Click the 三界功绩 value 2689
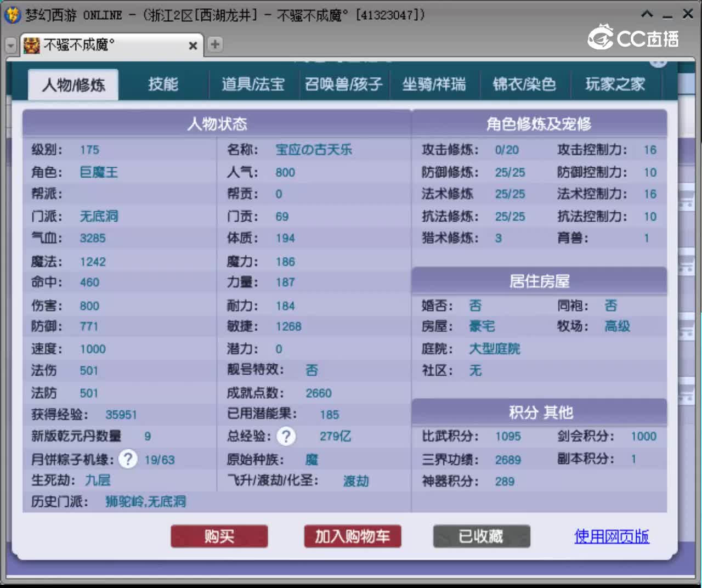 [x=508, y=460]
